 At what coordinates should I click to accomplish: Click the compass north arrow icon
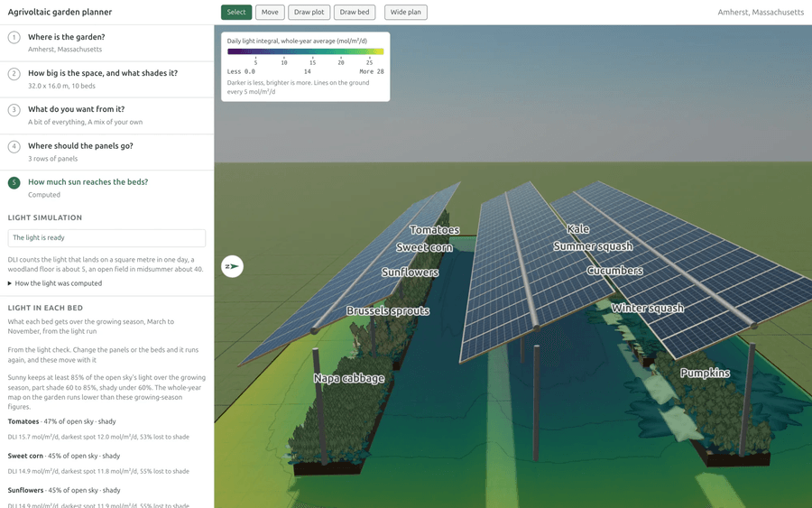[232, 266]
